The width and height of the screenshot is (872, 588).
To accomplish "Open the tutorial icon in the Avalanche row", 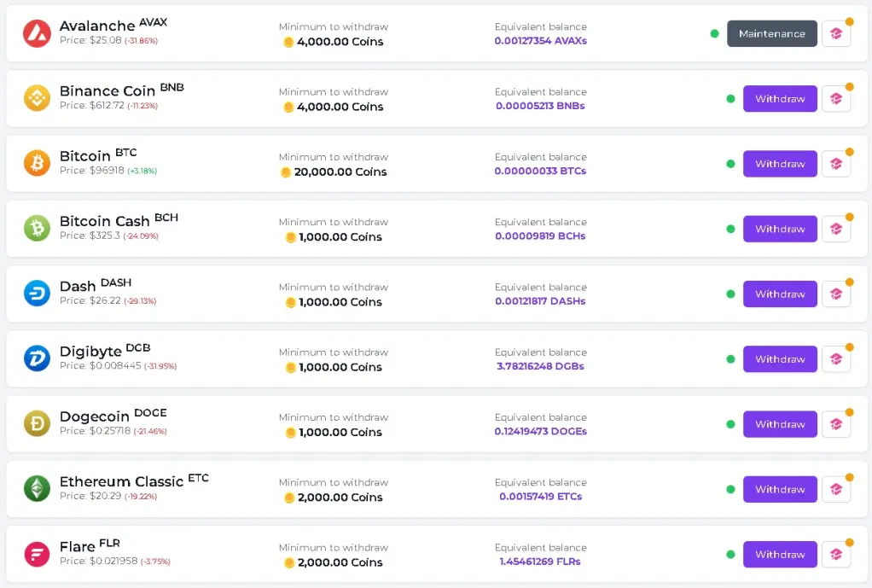I will point(836,33).
